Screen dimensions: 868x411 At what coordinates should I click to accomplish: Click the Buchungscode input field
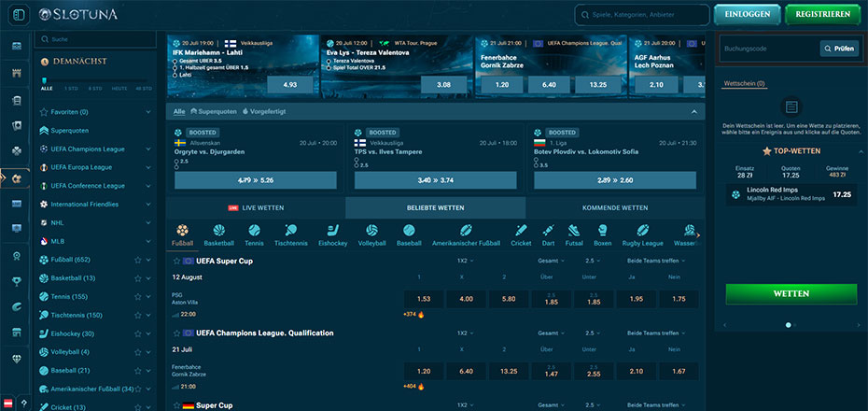coord(768,49)
